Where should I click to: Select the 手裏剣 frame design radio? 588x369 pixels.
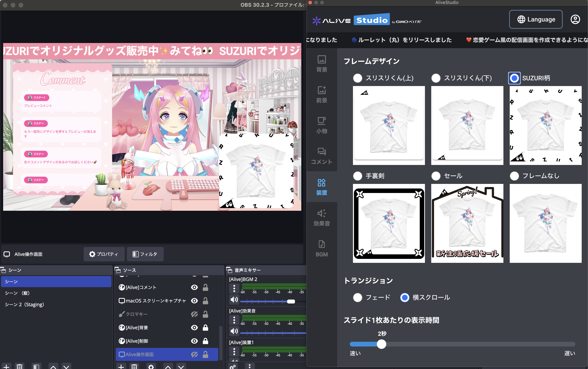tap(357, 176)
